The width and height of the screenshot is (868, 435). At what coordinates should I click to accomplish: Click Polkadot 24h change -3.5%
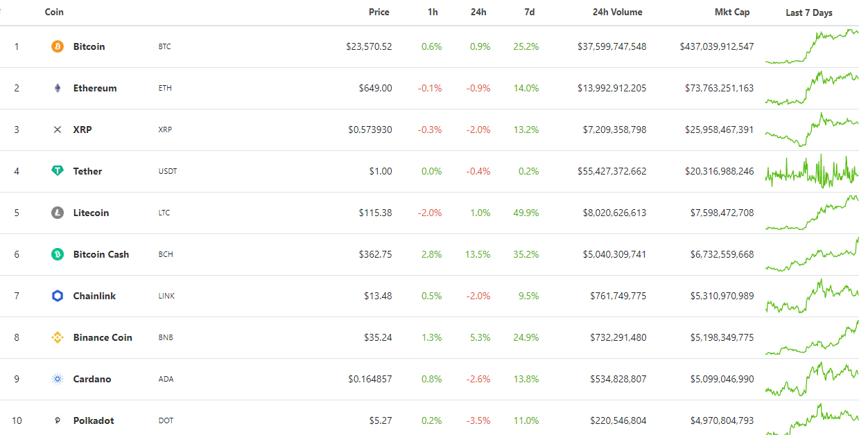click(478, 420)
